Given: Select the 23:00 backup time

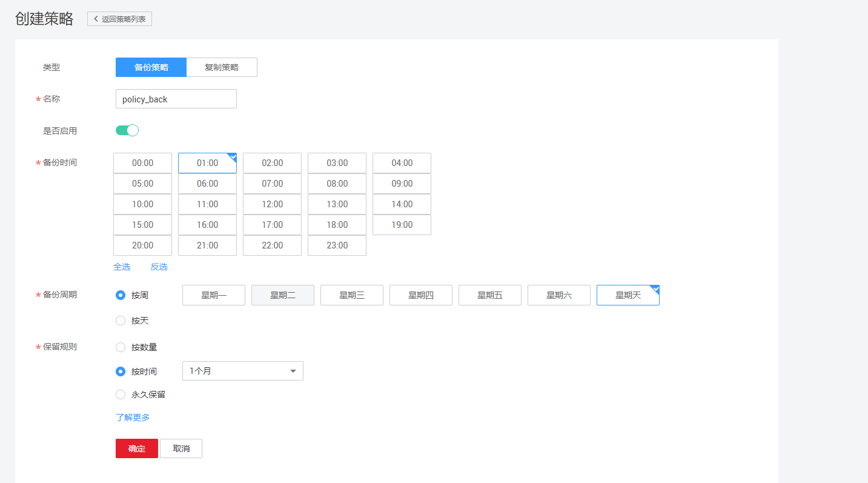Looking at the screenshot, I should point(337,245).
